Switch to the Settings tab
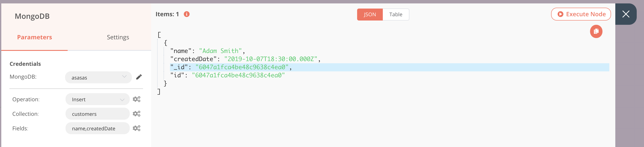This screenshot has height=147, width=644. point(118,37)
